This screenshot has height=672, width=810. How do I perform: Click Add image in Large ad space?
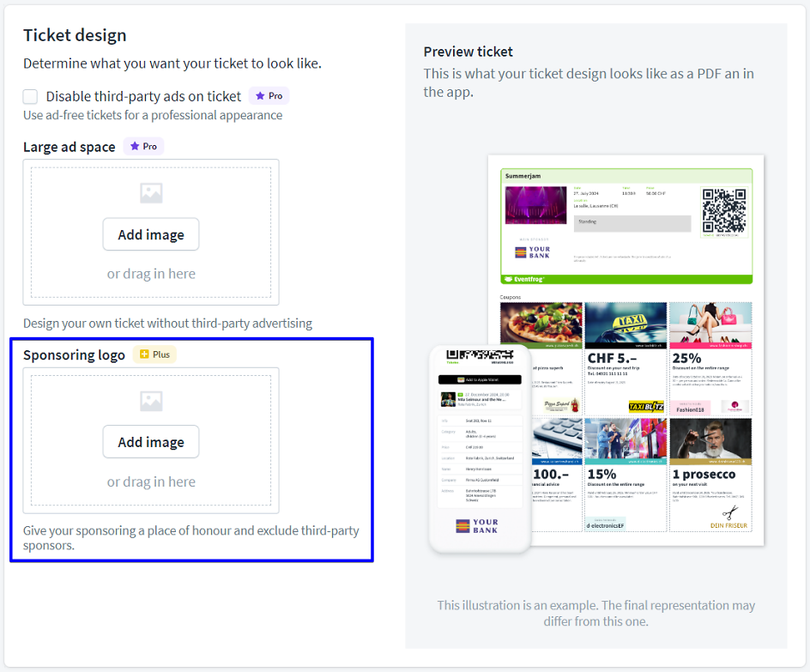(x=151, y=234)
